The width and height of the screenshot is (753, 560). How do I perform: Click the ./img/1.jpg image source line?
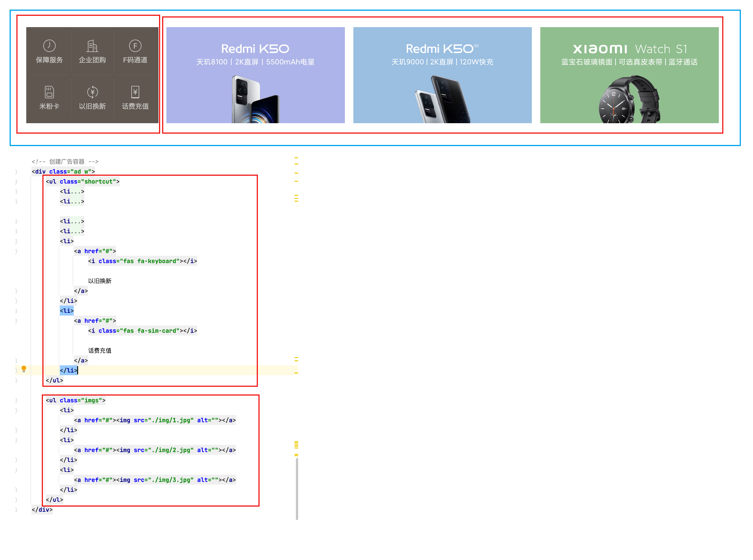tap(155, 420)
